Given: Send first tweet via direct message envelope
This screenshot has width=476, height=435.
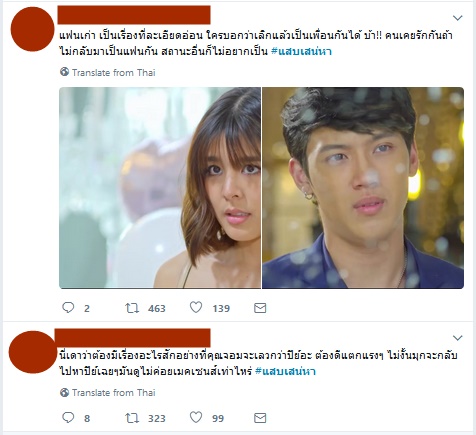Looking at the screenshot, I should click(x=260, y=308).
